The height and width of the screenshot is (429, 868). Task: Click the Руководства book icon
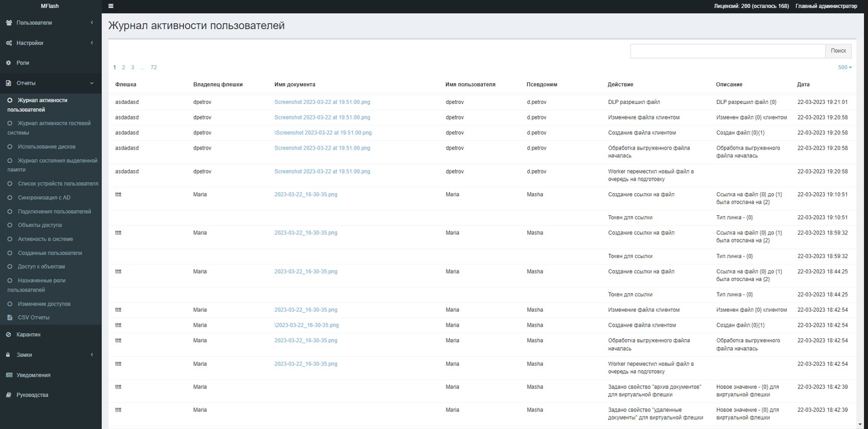pos(9,395)
